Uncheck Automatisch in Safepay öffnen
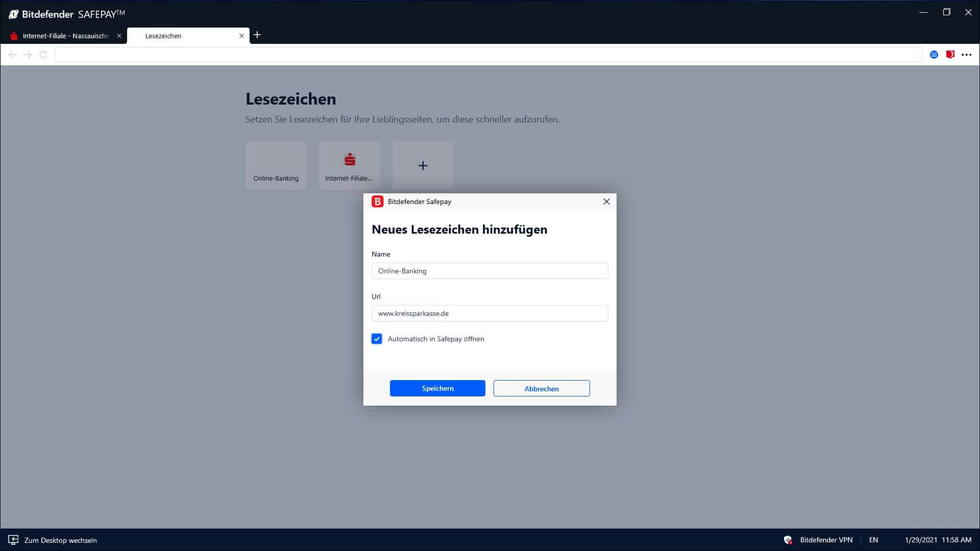980x551 pixels. (377, 339)
